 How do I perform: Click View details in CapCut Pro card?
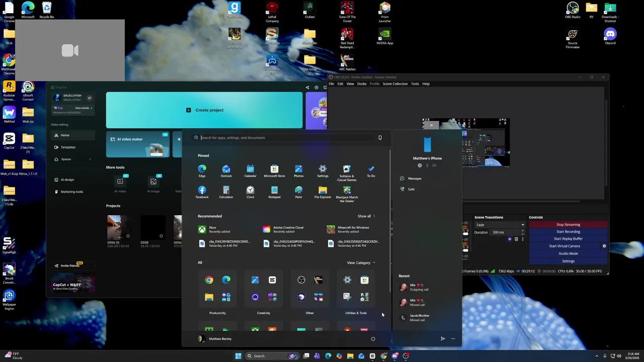pyautogui.click(x=84, y=108)
